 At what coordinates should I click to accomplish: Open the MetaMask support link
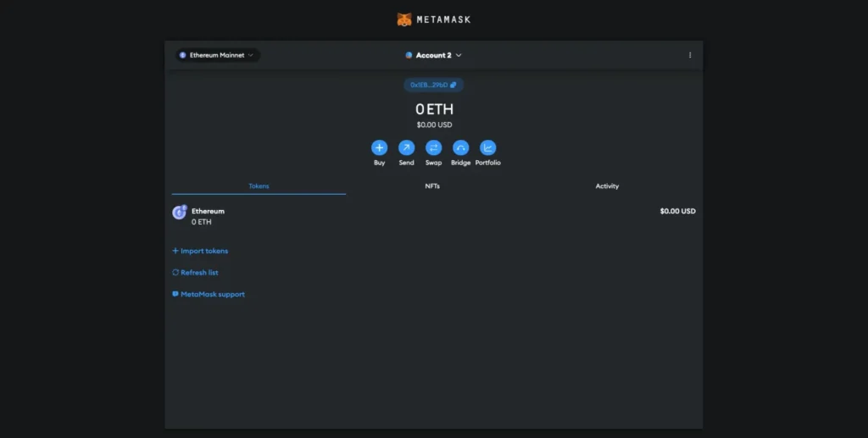pyautogui.click(x=209, y=294)
